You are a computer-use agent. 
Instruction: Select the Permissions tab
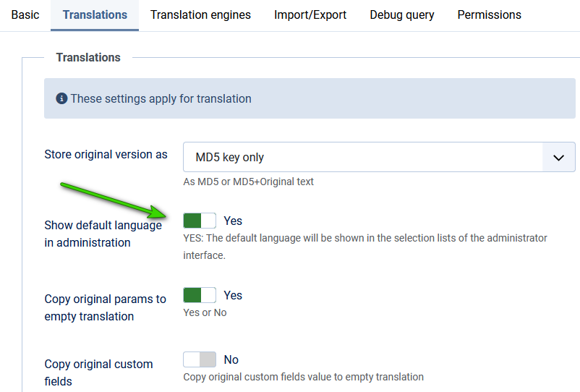coord(489,14)
